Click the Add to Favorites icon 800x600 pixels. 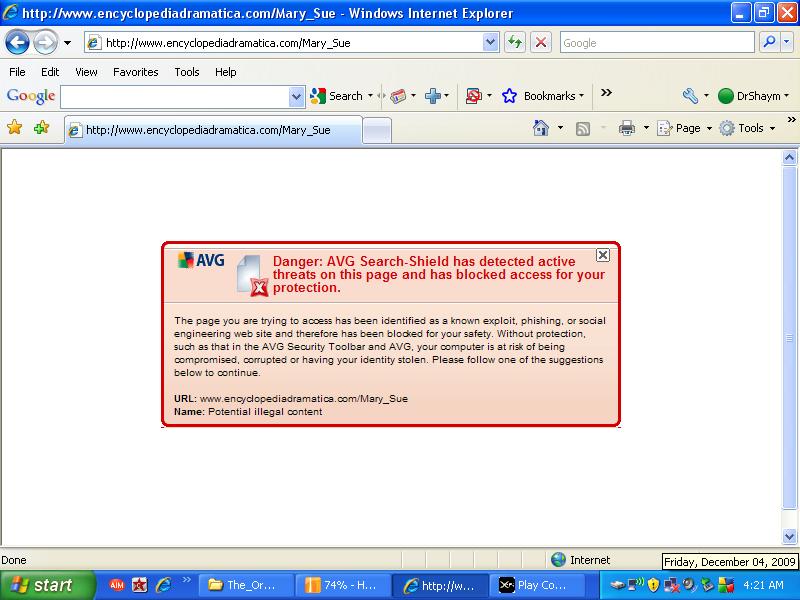41,128
